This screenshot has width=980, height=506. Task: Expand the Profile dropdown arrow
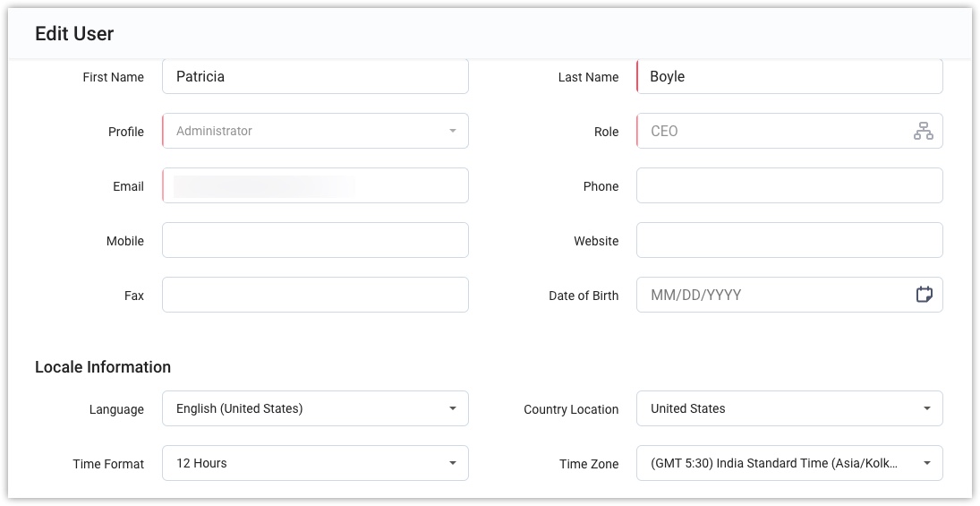pos(453,132)
